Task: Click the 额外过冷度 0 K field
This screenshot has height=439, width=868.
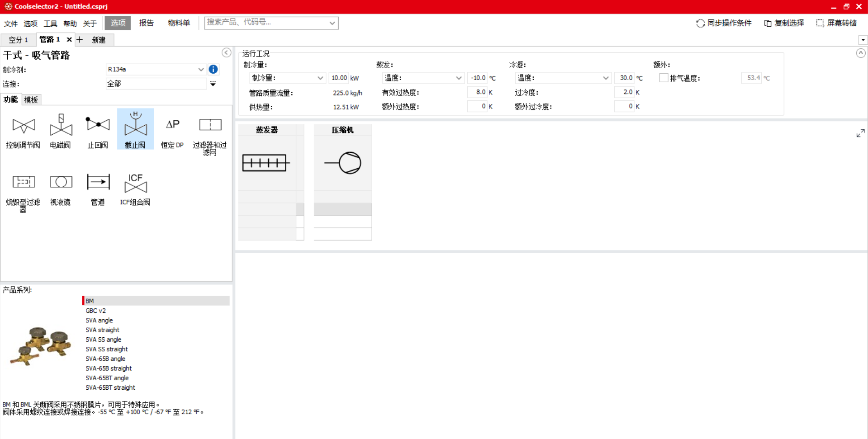Action: [625, 106]
